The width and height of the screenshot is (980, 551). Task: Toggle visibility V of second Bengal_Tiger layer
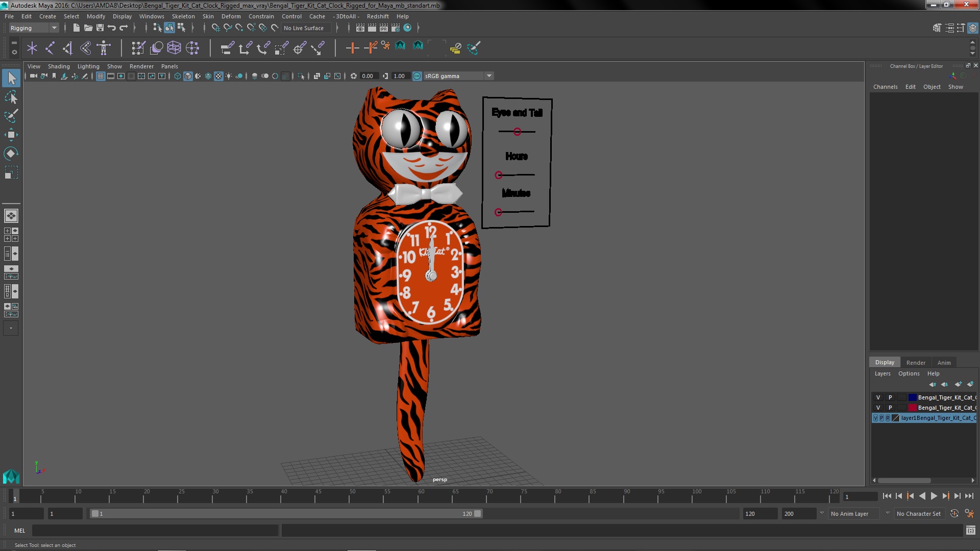click(878, 408)
